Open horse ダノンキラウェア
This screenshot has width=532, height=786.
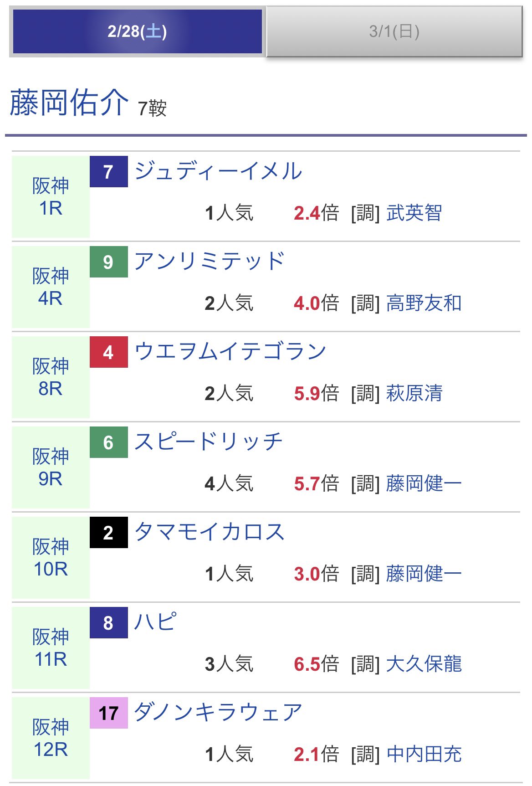pyautogui.click(x=218, y=712)
